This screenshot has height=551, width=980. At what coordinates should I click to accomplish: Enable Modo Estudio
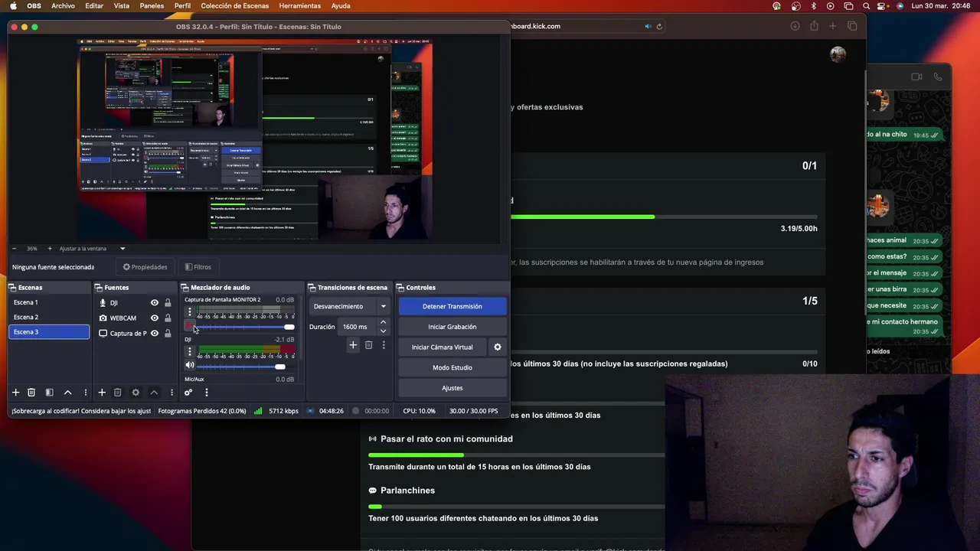[452, 367]
